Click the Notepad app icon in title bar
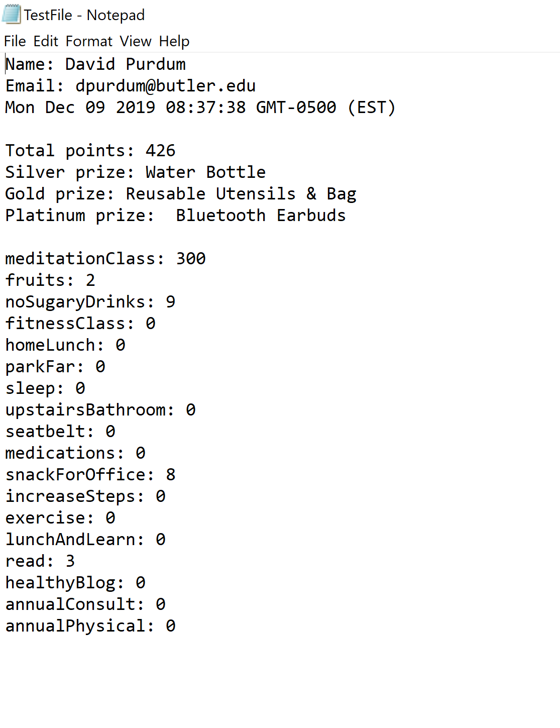This screenshot has width=560, height=728. (11, 14)
